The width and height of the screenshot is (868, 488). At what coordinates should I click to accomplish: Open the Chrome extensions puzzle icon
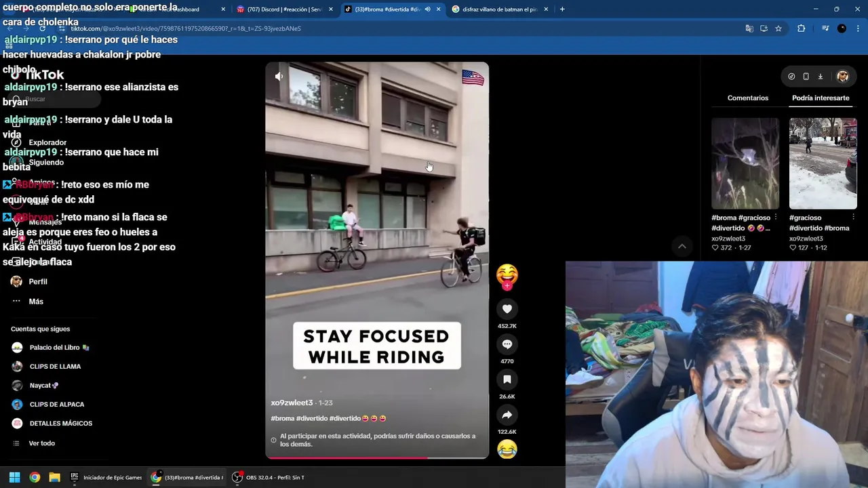coord(801,28)
